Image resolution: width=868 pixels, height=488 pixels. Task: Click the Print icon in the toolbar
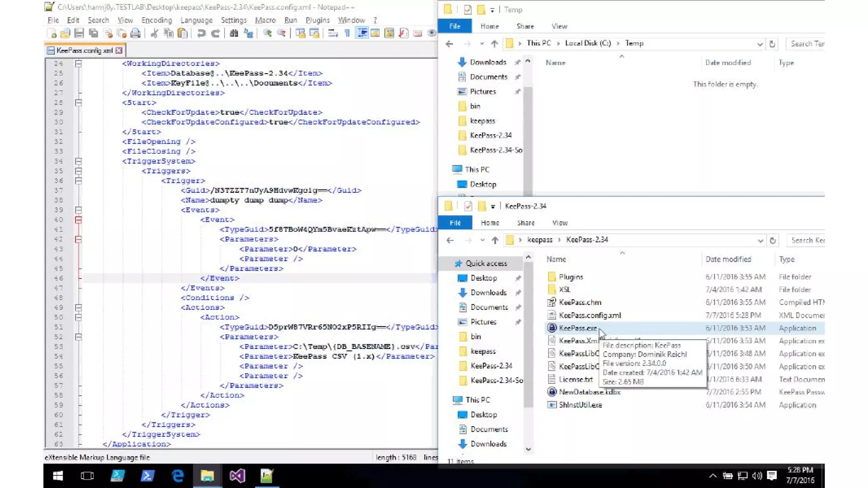(x=135, y=33)
